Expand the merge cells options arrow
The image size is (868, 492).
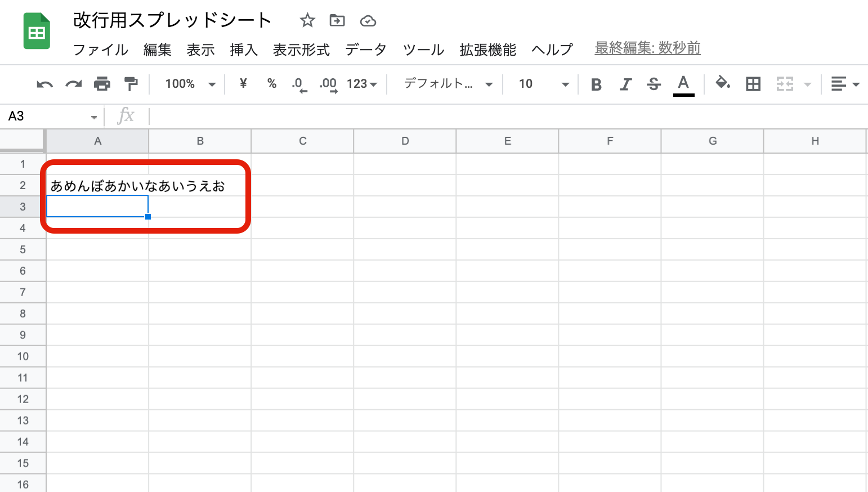click(808, 84)
